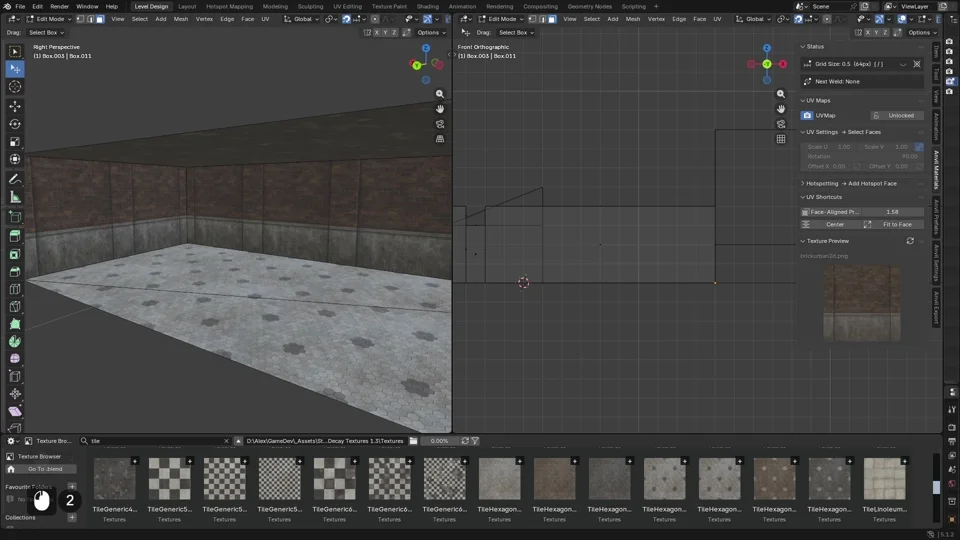Open Select Box drag dropdown in left viewport
960x540 pixels.
coord(47,32)
